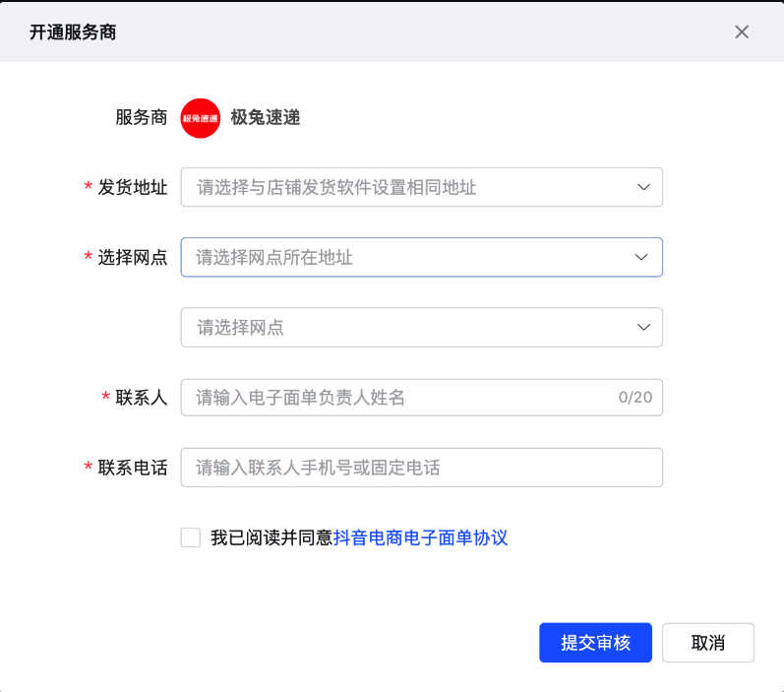The image size is (784, 692).
Task: Close the 开通服务商 dialog with the X
Action: pyautogui.click(x=742, y=31)
